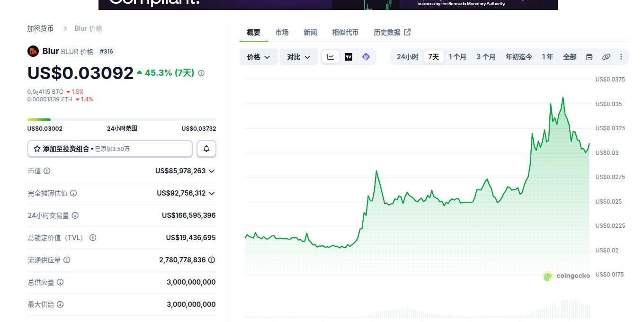Show info tooltip for 总供应量

point(60,282)
